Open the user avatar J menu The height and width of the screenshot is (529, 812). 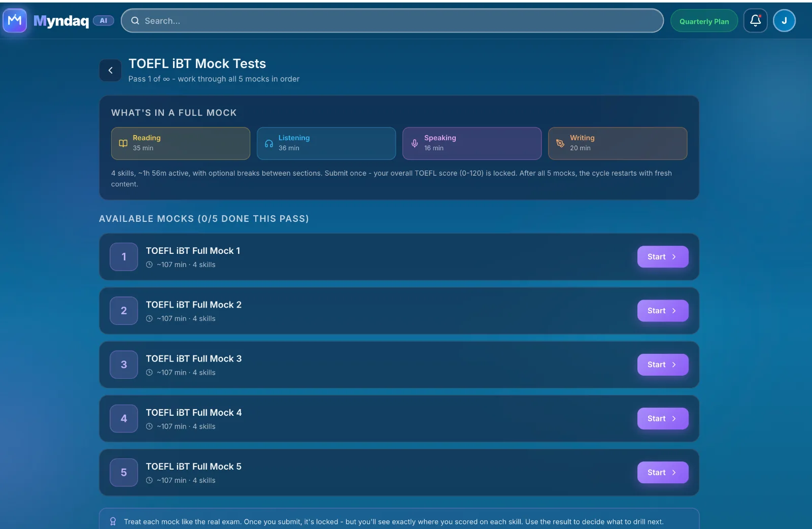pyautogui.click(x=784, y=21)
